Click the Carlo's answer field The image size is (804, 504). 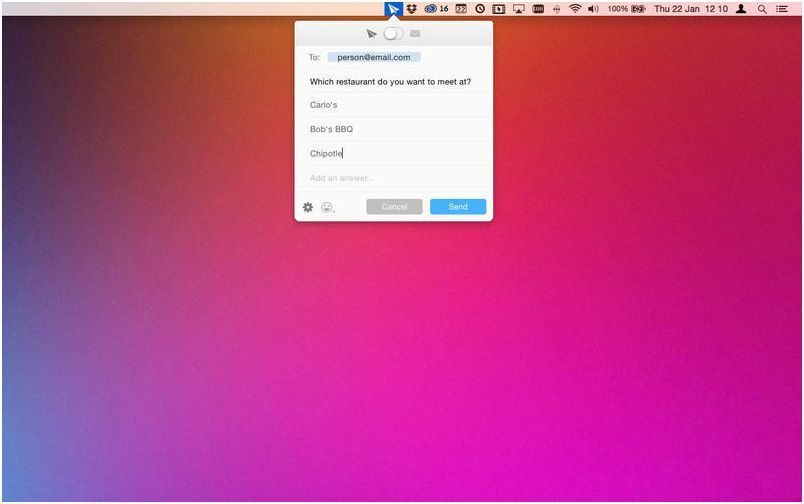tap(393, 105)
